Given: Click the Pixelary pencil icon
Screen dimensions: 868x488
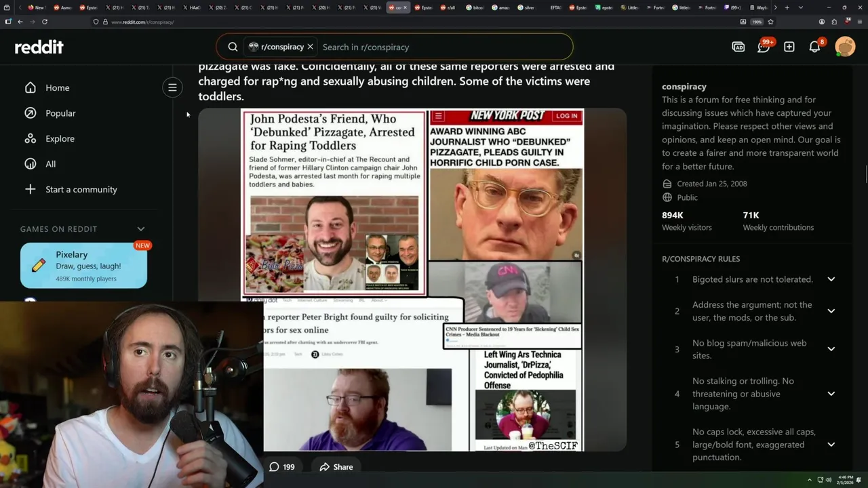Looking at the screenshot, I should 39,265.
